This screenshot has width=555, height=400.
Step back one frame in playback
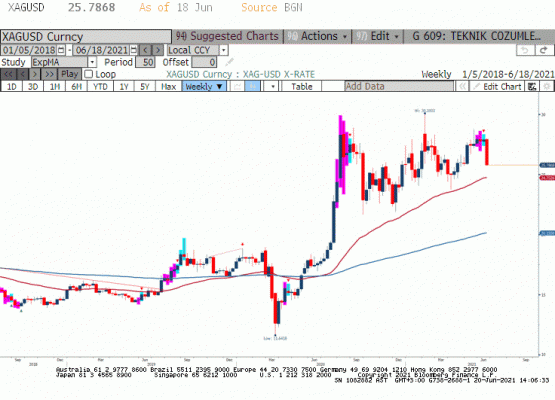(x=22, y=74)
